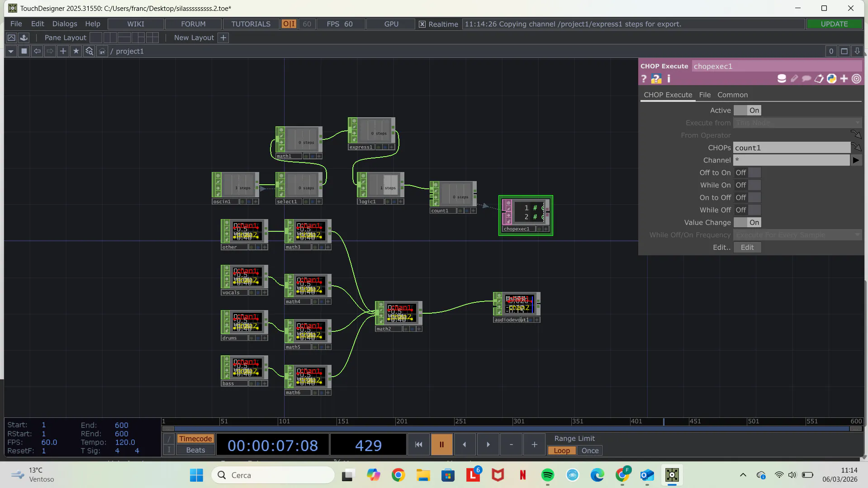This screenshot has width=868, height=488.
Task: Open the Palette browser icon in toolbar
Action: pos(24,38)
